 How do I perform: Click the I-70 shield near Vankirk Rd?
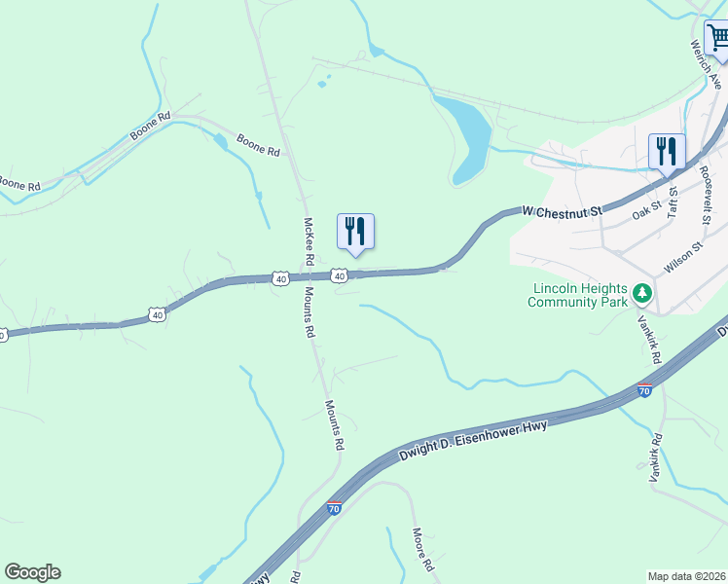644,390
